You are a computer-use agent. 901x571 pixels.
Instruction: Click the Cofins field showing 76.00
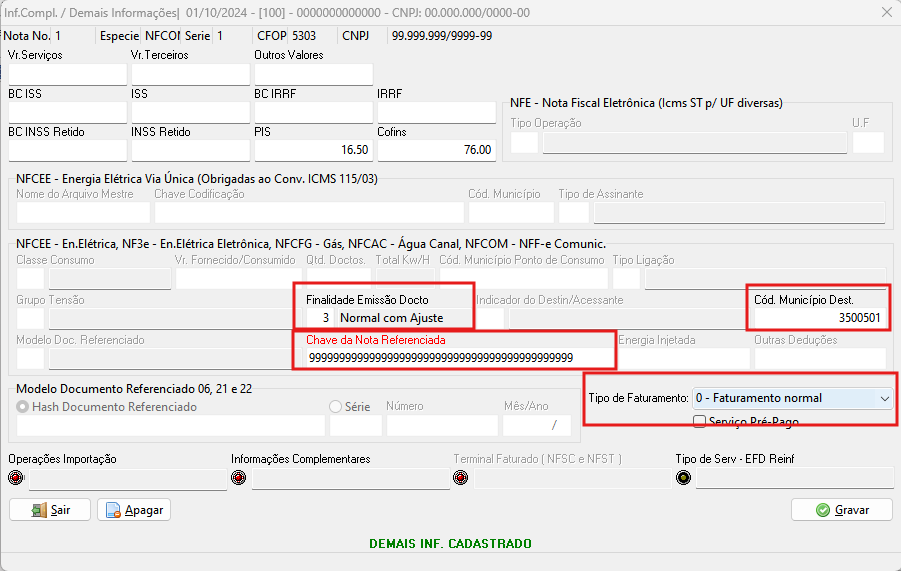(x=437, y=150)
